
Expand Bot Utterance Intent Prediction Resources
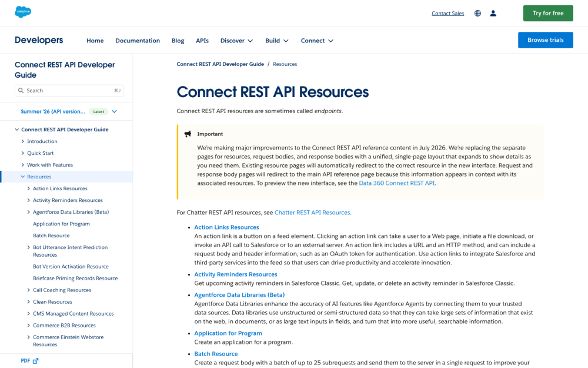[28, 247]
